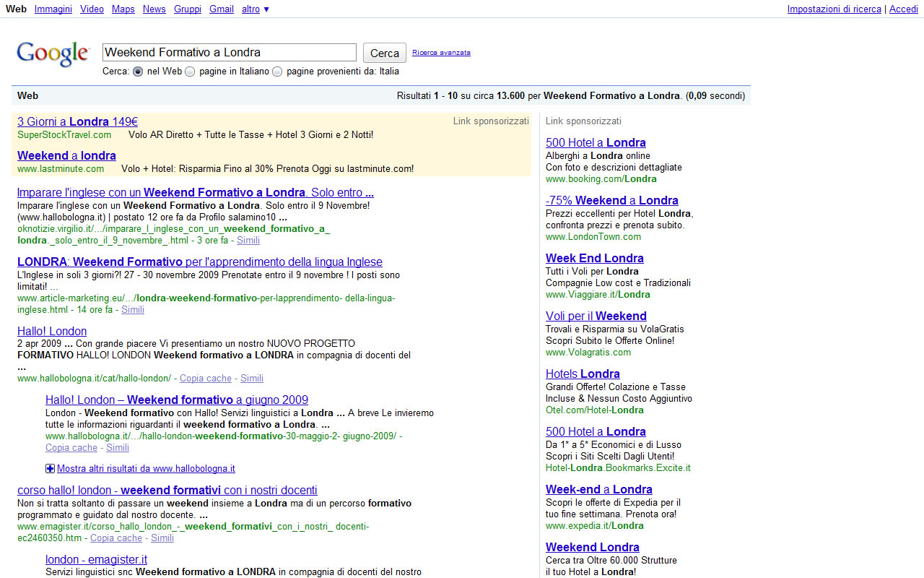Expand more results from hallobologna.it plus icon

[50, 469]
